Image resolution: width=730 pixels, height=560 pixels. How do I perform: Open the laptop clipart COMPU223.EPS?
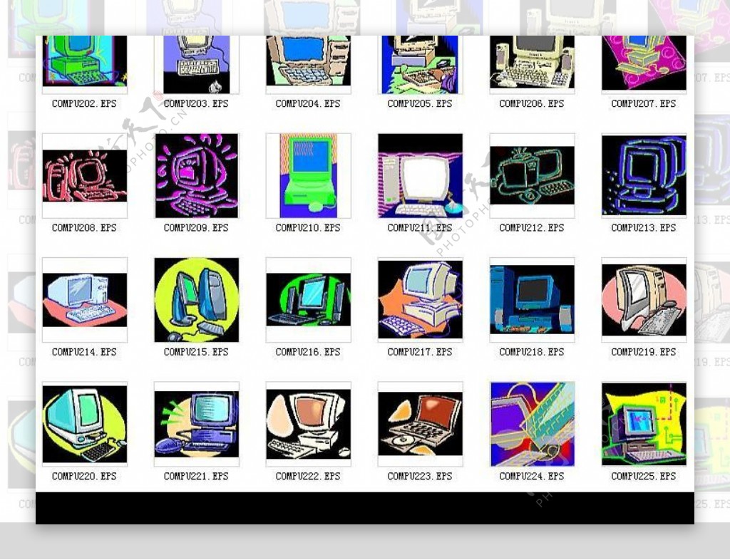click(x=420, y=423)
